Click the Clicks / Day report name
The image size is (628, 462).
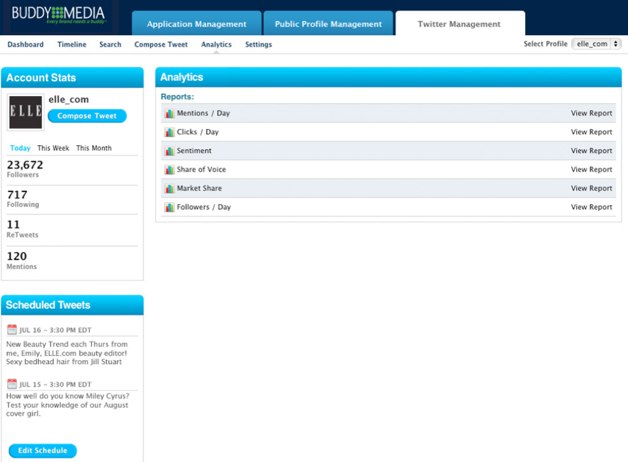198,132
